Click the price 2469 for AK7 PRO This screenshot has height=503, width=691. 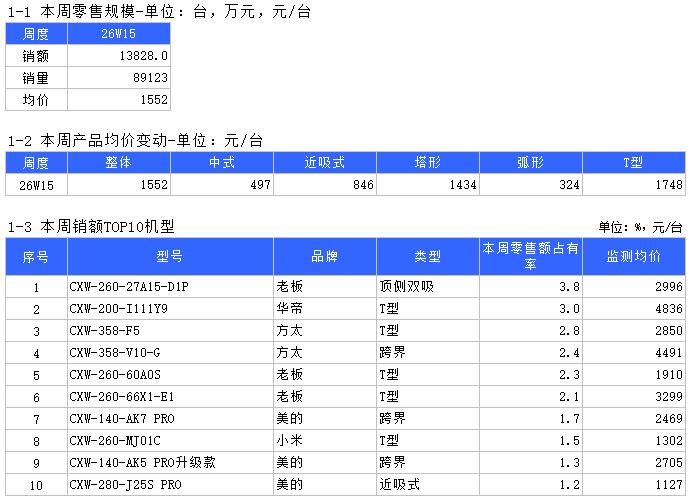(669, 418)
